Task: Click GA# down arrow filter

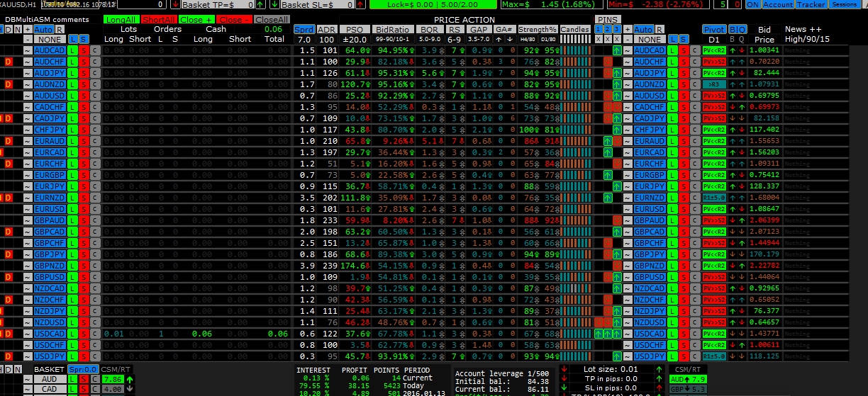Action: point(509,39)
